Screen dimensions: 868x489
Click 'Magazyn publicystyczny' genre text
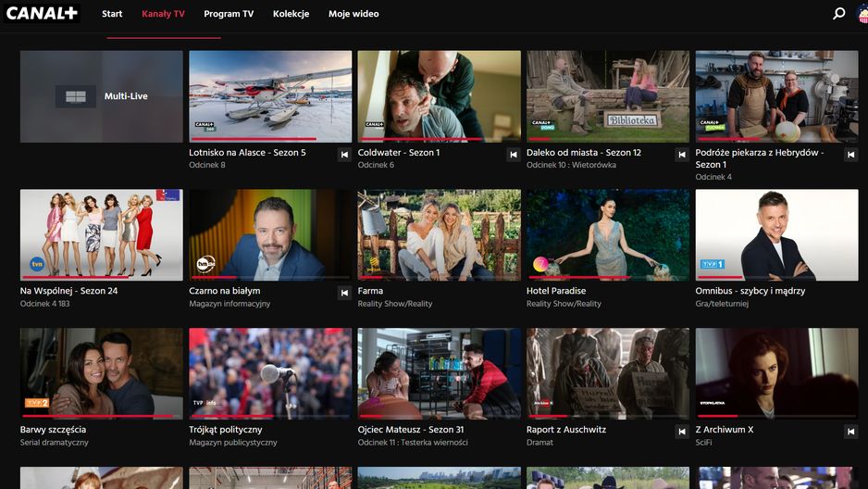click(233, 443)
